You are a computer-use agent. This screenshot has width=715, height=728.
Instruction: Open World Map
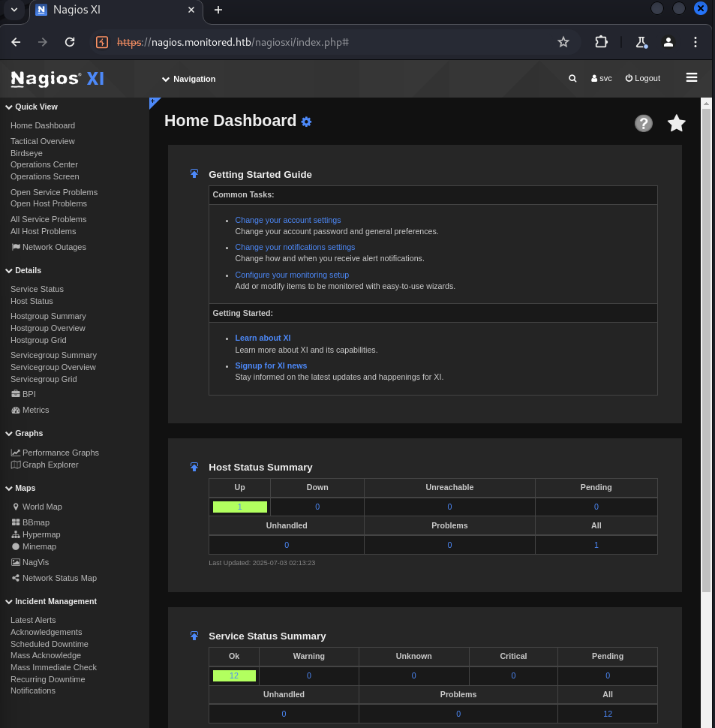point(37,507)
